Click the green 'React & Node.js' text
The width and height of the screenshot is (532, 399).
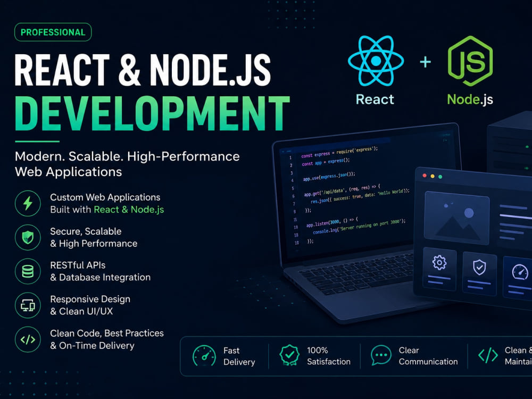[129, 210]
